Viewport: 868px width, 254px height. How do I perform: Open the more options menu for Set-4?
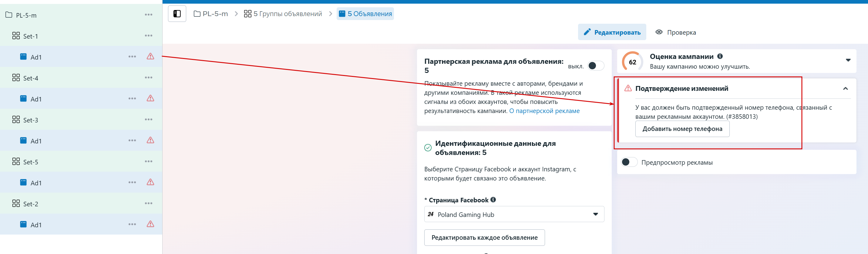149,78
